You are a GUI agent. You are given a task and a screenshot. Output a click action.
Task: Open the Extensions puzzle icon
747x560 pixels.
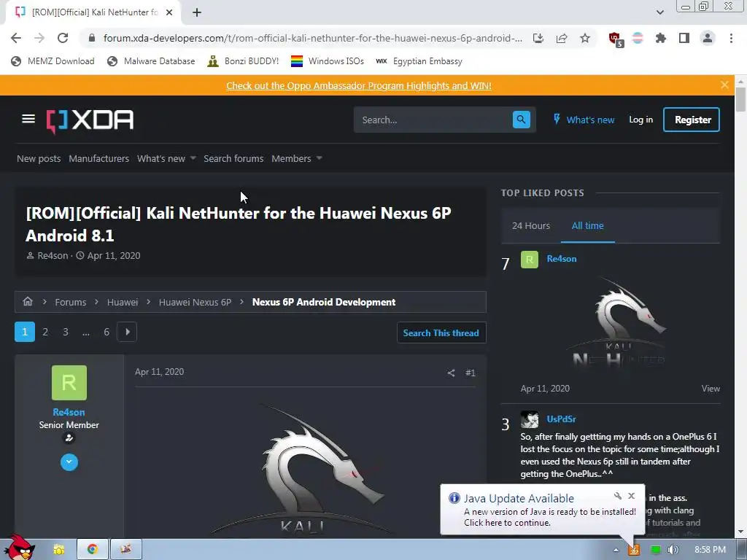[661, 38]
